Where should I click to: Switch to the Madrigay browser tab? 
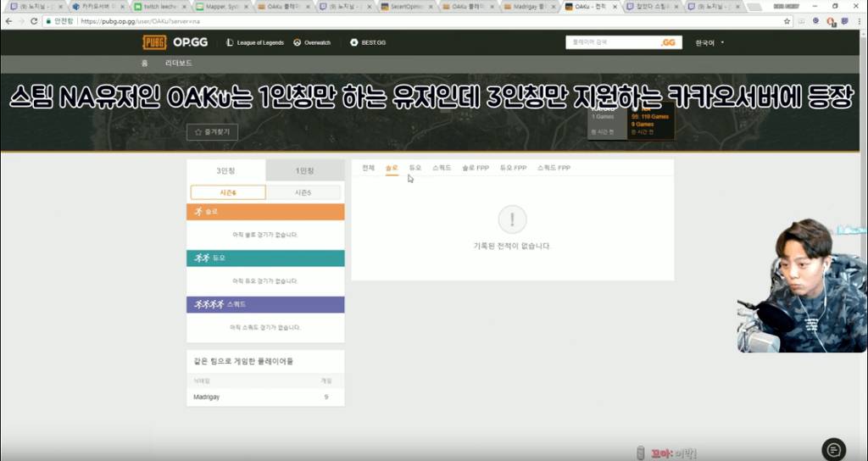(531, 7)
